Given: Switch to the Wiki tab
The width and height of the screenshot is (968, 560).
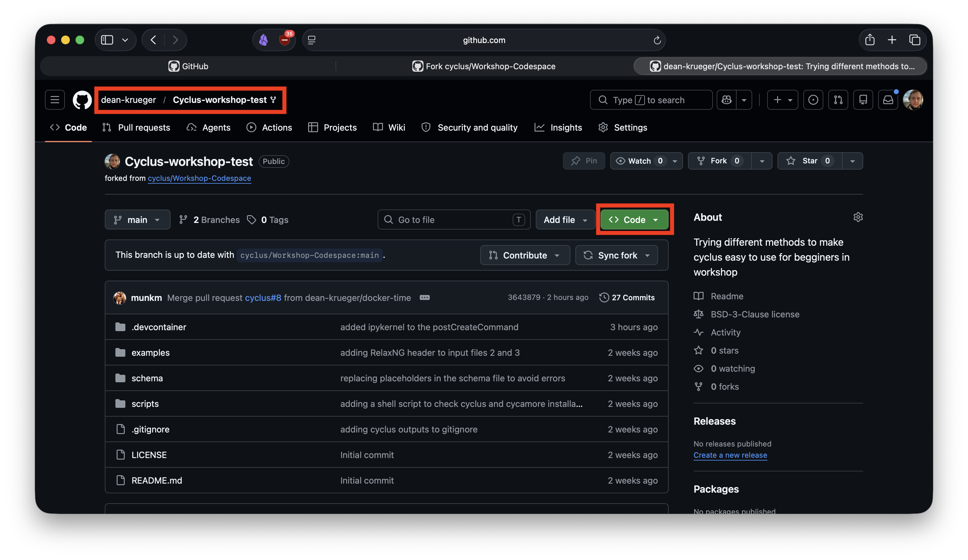Looking at the screenshot, I should 389,128.
